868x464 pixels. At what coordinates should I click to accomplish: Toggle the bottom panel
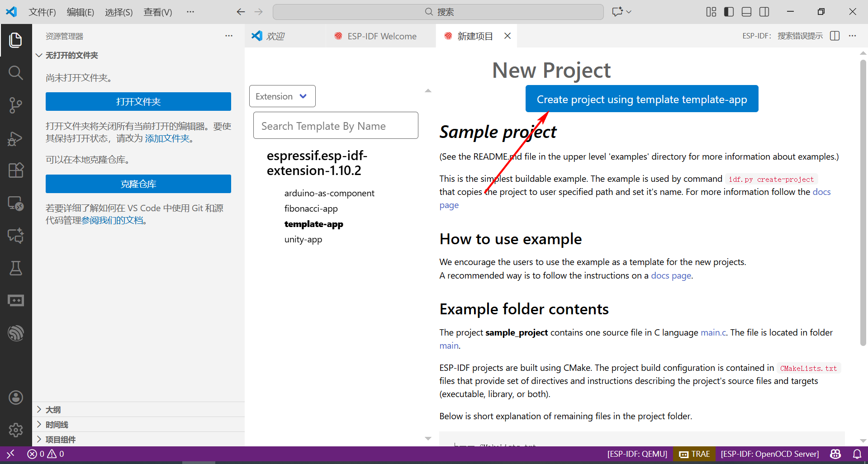(747, 12)
